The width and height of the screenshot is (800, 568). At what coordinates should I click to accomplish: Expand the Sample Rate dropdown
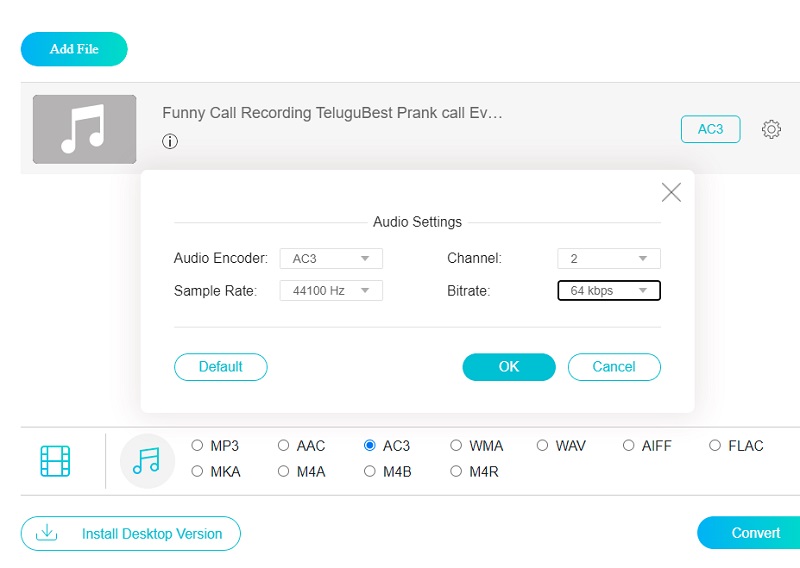click(x=331, y=291)
